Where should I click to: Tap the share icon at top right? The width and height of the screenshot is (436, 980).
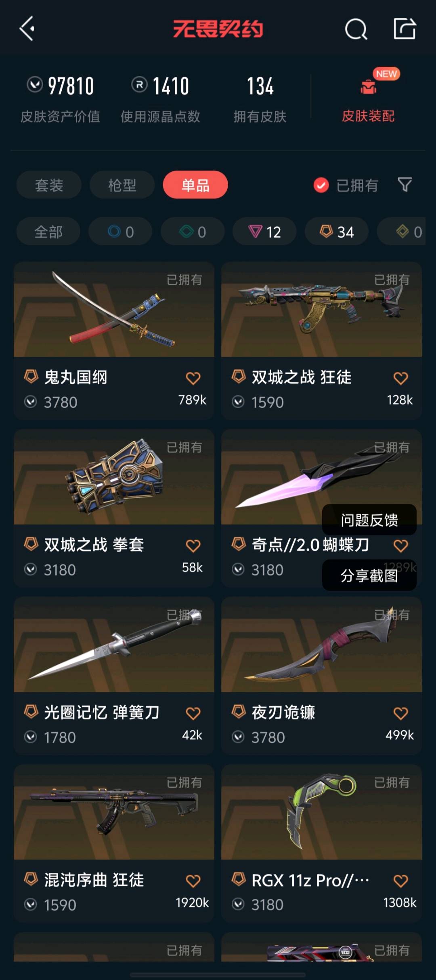click(x=405, y=29)
